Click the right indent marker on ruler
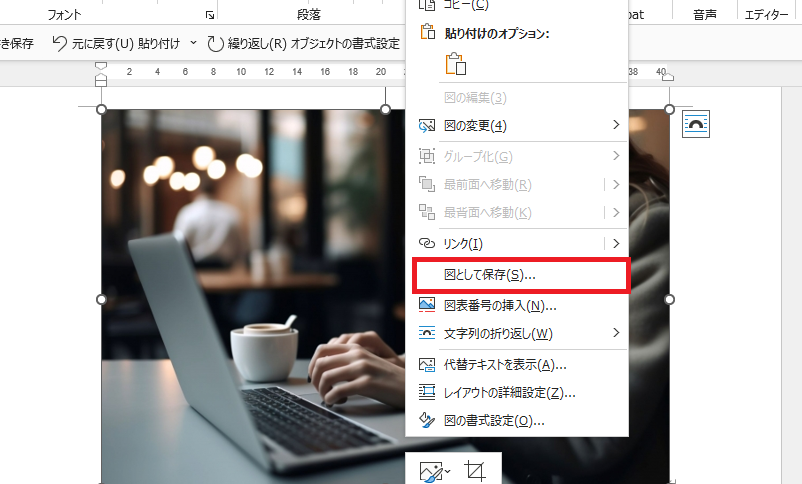This screenshot has width=802, height=484. pyautogui.click(x=668, y=77)
